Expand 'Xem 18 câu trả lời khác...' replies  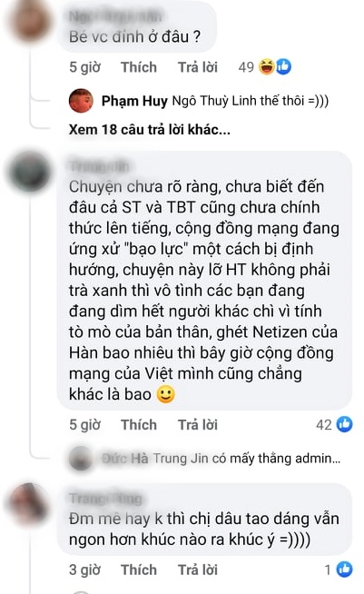tap(149, 130)
